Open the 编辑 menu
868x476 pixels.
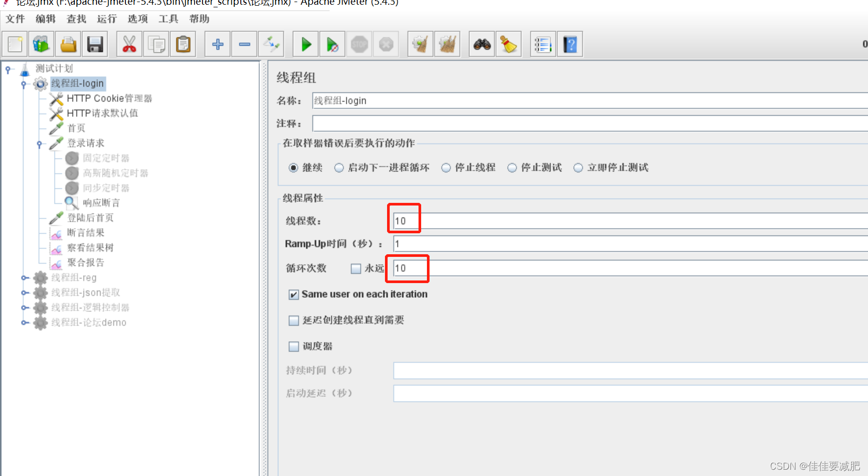46,19
